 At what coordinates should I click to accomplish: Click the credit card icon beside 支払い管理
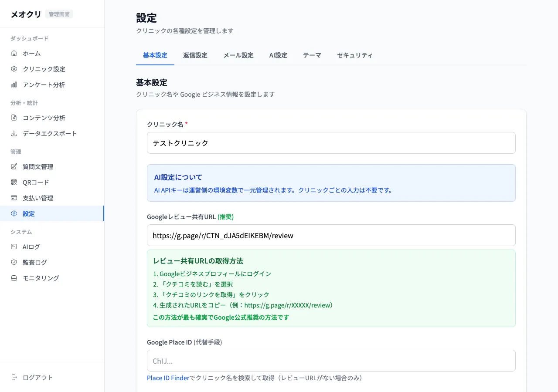coord(14,198)
